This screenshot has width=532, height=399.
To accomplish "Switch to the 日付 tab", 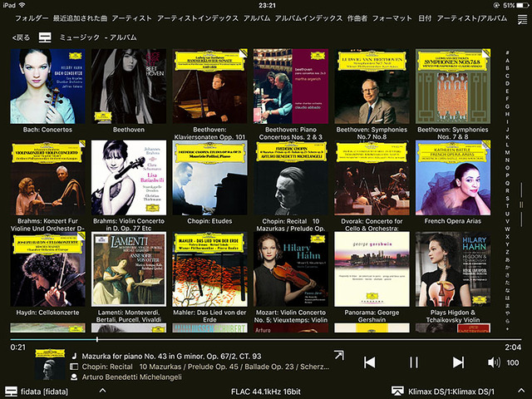I will tap(425, 18).
